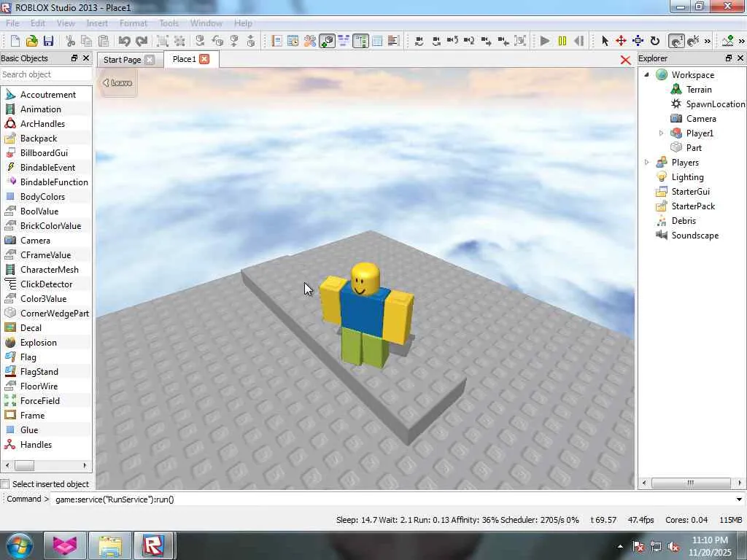
Task: Collapse the Workspace tree node
Action: (646, 74)
